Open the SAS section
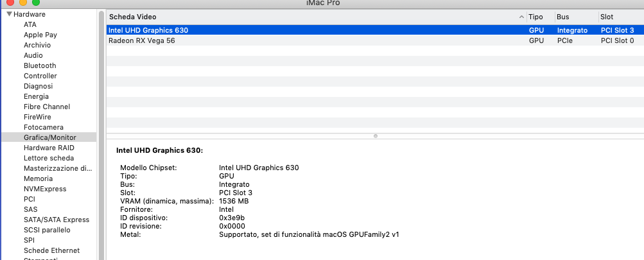 click(30, 209)
